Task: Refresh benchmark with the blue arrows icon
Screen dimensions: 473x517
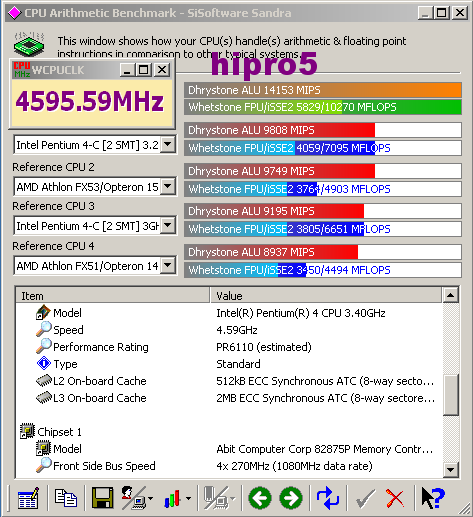Action: tap(328, 498)
